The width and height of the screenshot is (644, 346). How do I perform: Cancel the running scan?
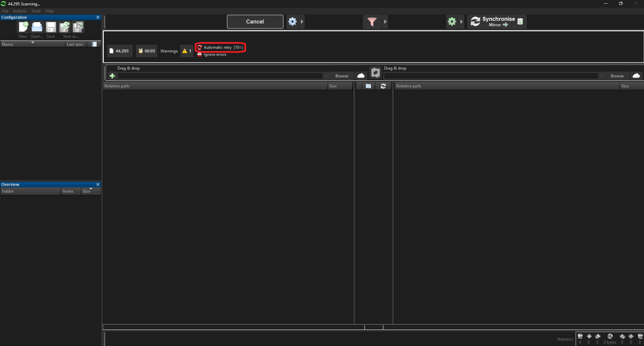[255, 22]
